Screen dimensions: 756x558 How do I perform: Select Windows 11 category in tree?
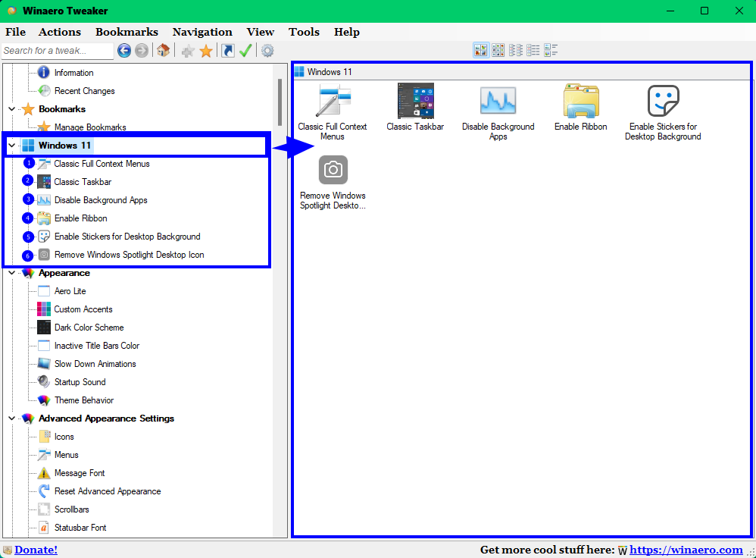[x=64, y=146]
